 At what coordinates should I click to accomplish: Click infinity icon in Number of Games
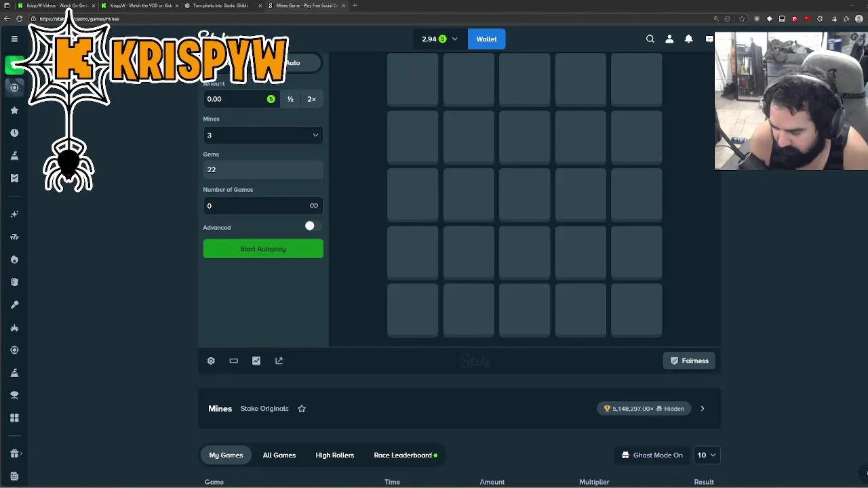pos(313,205)
